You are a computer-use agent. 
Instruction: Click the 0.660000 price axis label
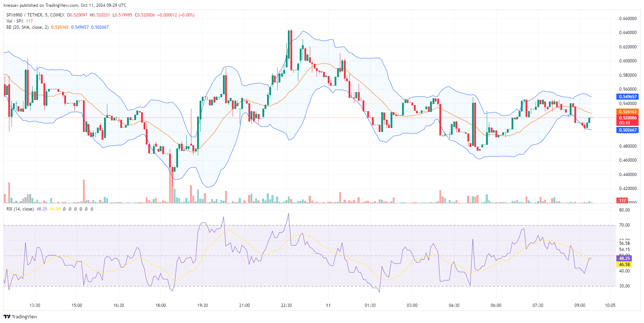pos(628,19)
